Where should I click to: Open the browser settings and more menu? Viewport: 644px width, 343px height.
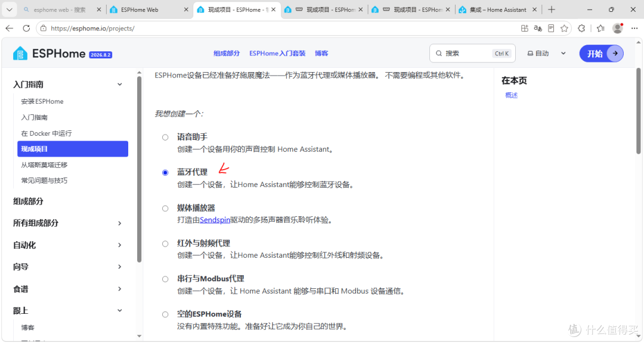click(634, 29)
